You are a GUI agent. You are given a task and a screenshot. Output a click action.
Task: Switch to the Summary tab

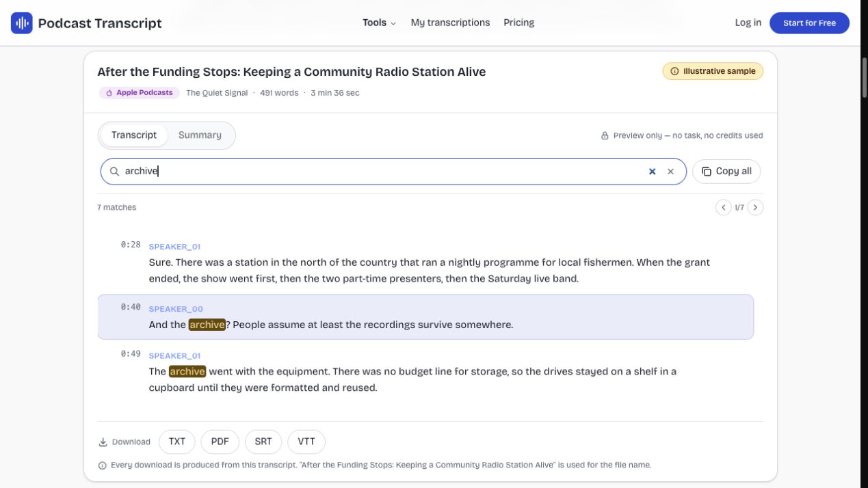(200, 135)
